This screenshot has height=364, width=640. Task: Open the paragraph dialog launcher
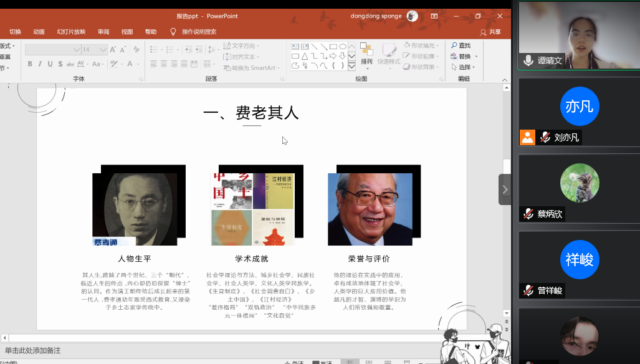tap(282, 79)
